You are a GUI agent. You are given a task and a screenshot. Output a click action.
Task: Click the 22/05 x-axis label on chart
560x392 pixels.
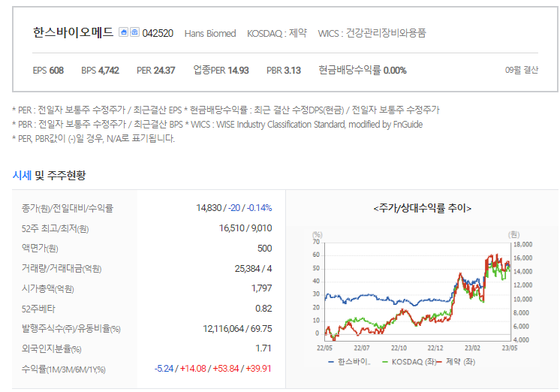click(324, 348)
